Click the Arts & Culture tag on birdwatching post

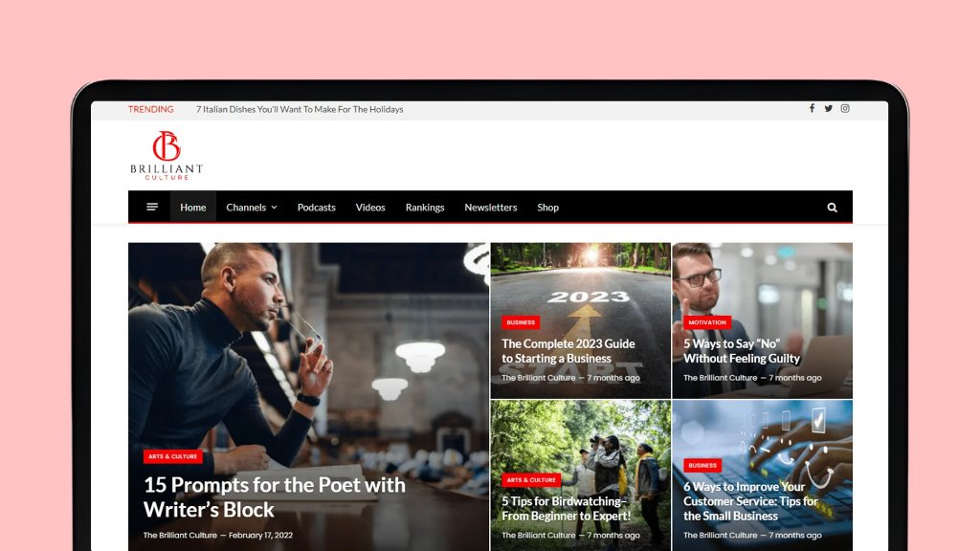(x=530, y=480)
